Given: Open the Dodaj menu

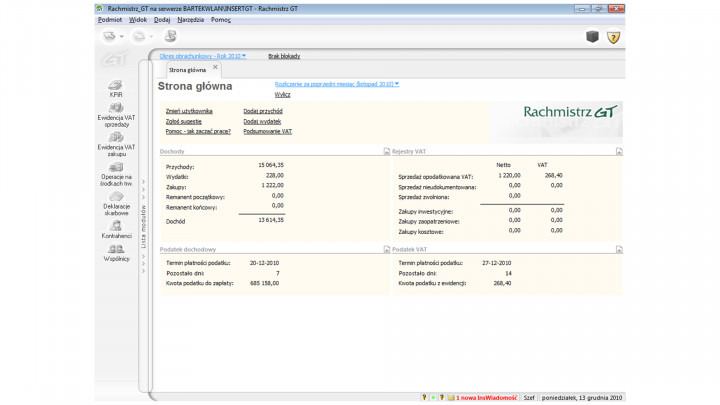Looking at the screenshot, I should (162, 20).
